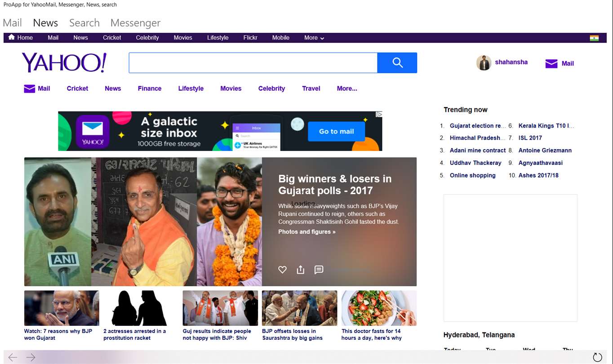
Task: Click the AdChoices icon on the banner ad
Action: coord(379,115)
